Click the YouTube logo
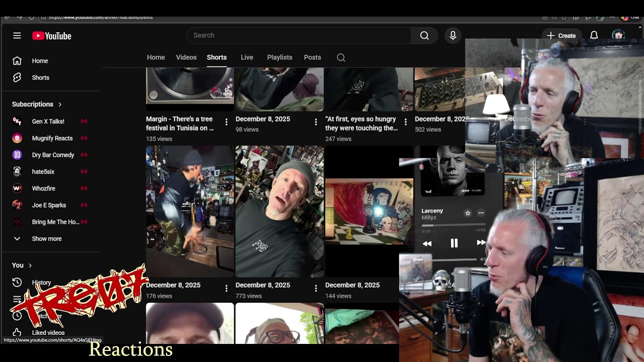644x362 pixels. (52, 36)
